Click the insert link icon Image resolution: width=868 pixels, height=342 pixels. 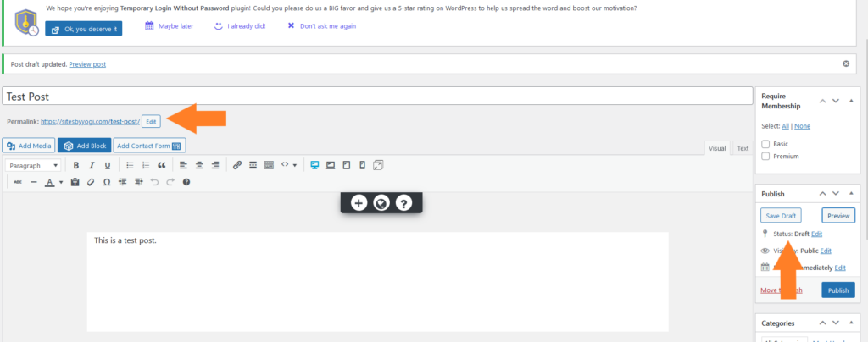[237, 165]
